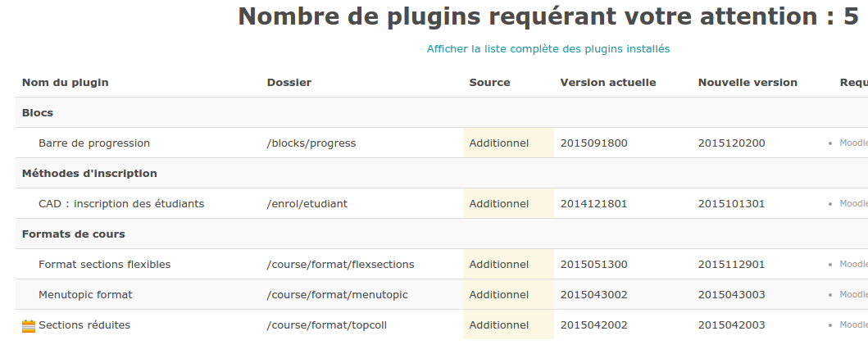Select the "Barre de progression" plugin name
Image resolution: width=868 pixels, height=354 pixels.
click(94, 143)
